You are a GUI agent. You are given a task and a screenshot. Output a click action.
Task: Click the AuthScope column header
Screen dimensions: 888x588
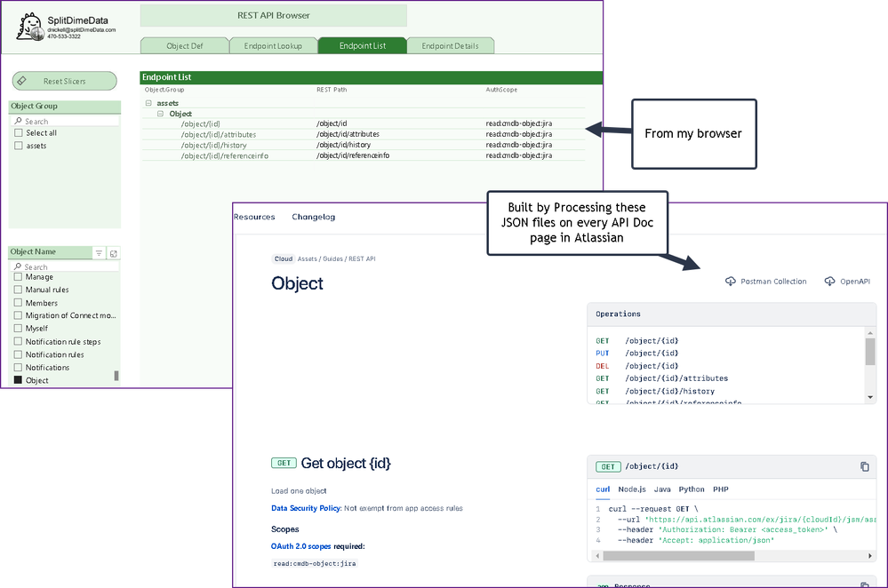501,90
